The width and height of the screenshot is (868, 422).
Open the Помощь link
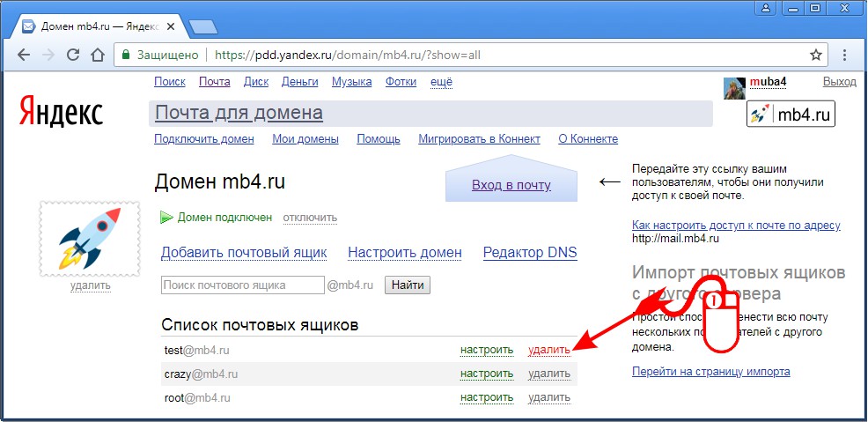pos(379,139)
